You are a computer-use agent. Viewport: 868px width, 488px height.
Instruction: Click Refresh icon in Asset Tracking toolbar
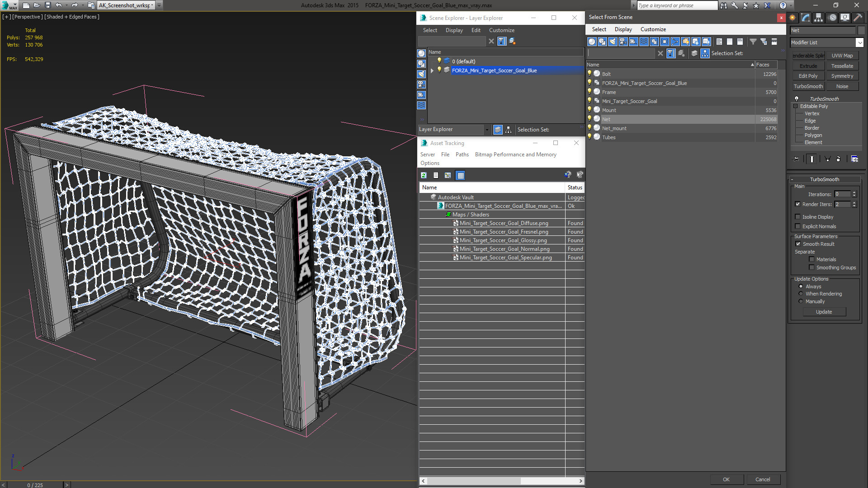(424, 175)
